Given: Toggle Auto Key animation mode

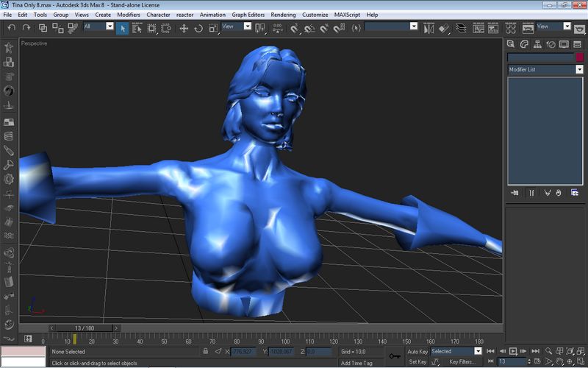Looking at the screenshot, I should [x=417, y=351].
